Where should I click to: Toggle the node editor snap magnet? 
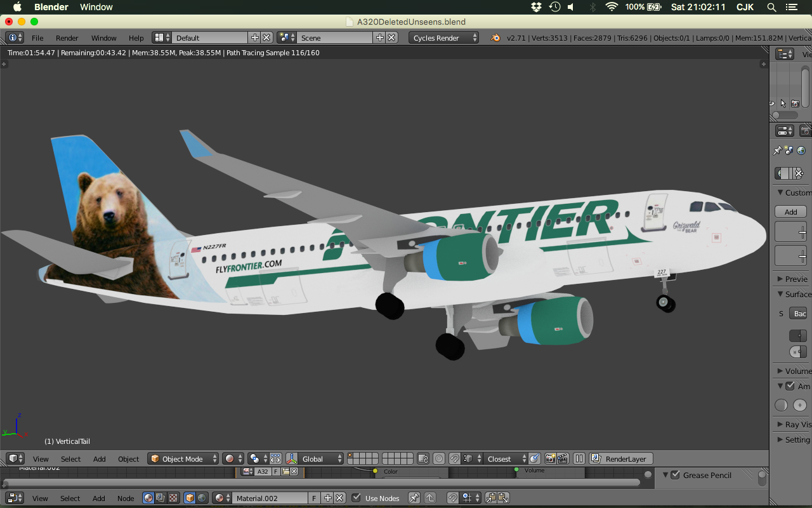point(452,498)
